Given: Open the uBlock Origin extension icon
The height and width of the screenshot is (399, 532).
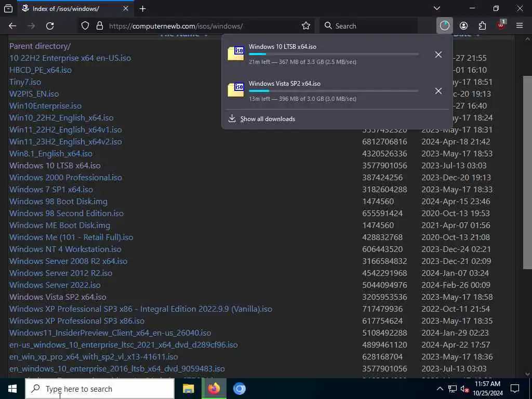Looking at the screenshot, I should coord(501,25).
